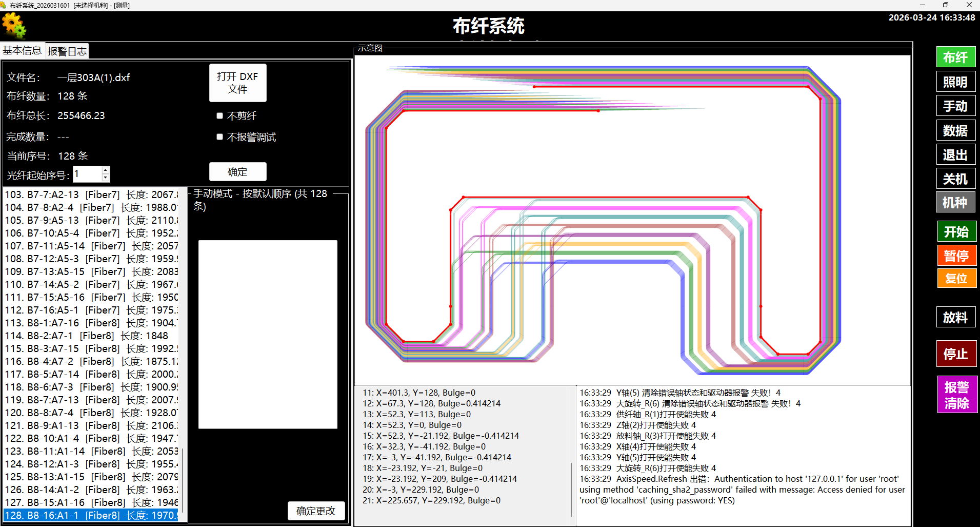Enable the 不剪纤 checkbox
Viewport: 980px width, 527px height.
point(220,116)
